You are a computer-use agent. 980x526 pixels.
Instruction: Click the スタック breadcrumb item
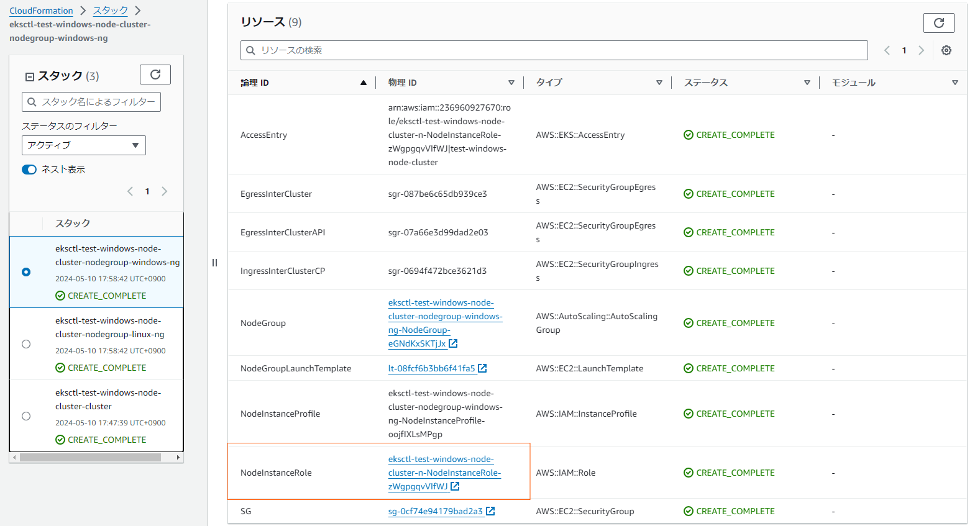coord(110,11)
